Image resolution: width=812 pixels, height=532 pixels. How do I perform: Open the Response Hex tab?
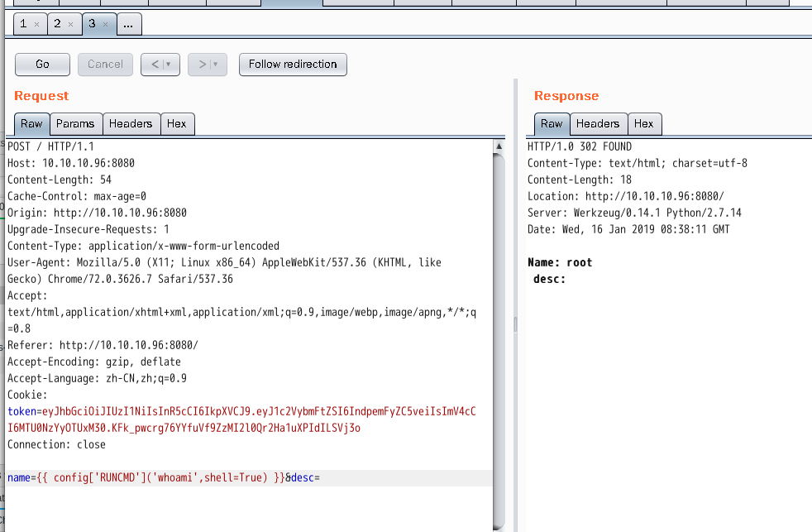click(x=644, y=124)
